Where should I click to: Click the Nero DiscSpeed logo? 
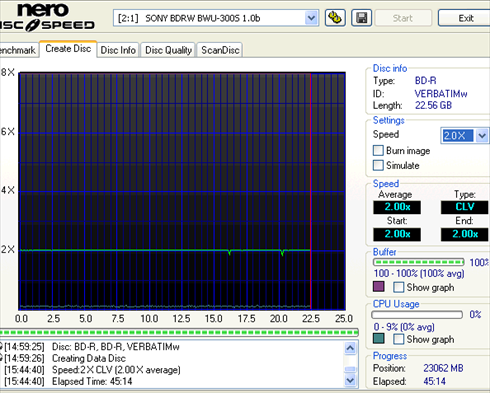click(x=47, y=17)
